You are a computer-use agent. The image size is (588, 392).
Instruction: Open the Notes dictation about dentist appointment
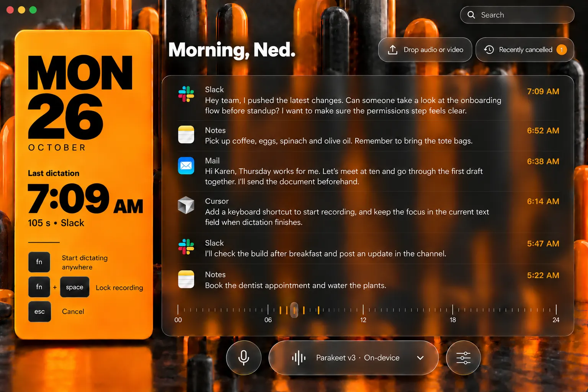pos(368,280)
